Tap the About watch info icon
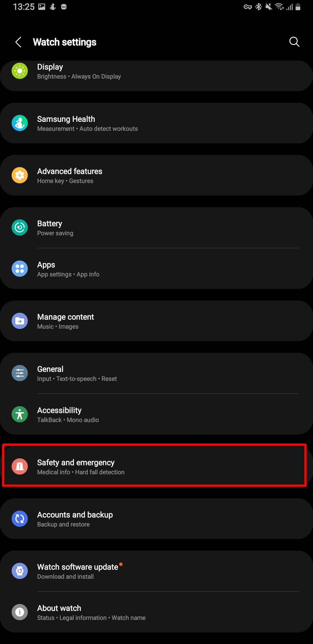313x644 pixels. pos(20,612)
